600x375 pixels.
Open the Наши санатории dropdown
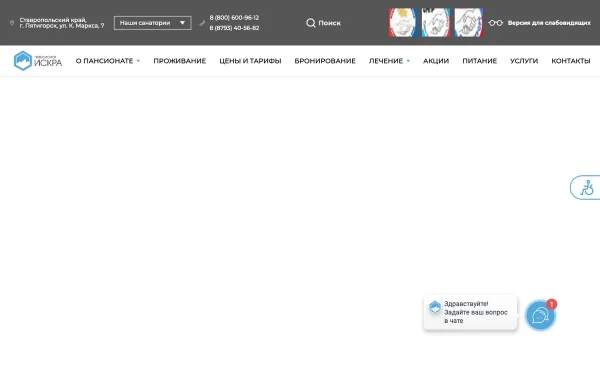click(x=152, y=23)
